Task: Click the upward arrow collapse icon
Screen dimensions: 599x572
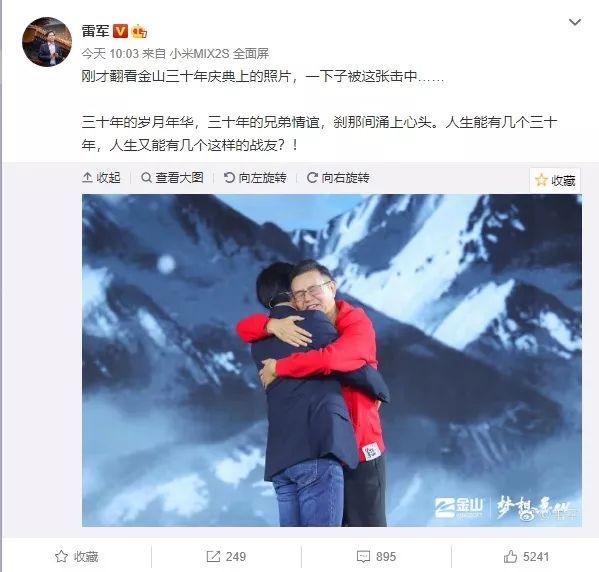Action: [x=87, y=178]
